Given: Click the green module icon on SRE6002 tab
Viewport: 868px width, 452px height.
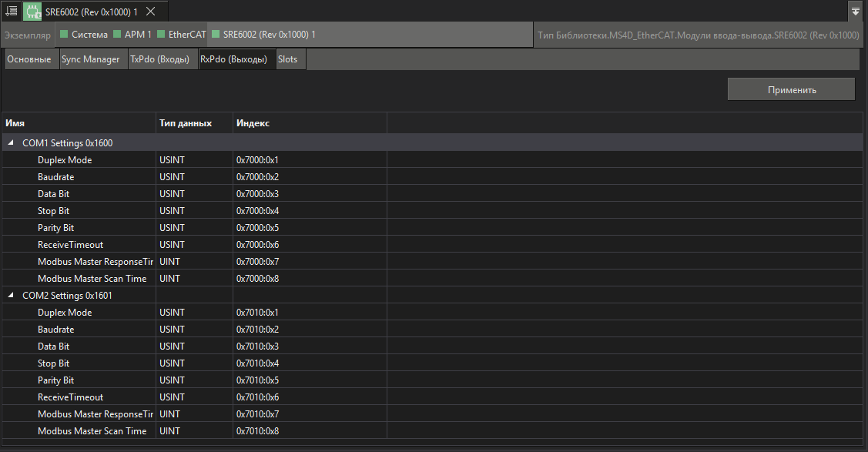Looking at the screenshot, I should click(x=34, y=12).
